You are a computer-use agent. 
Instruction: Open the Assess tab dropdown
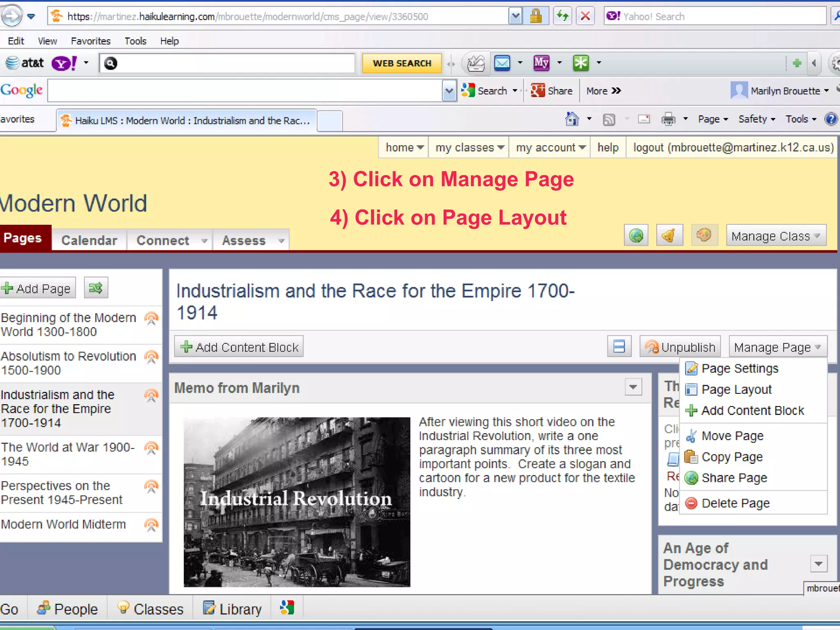281,241
